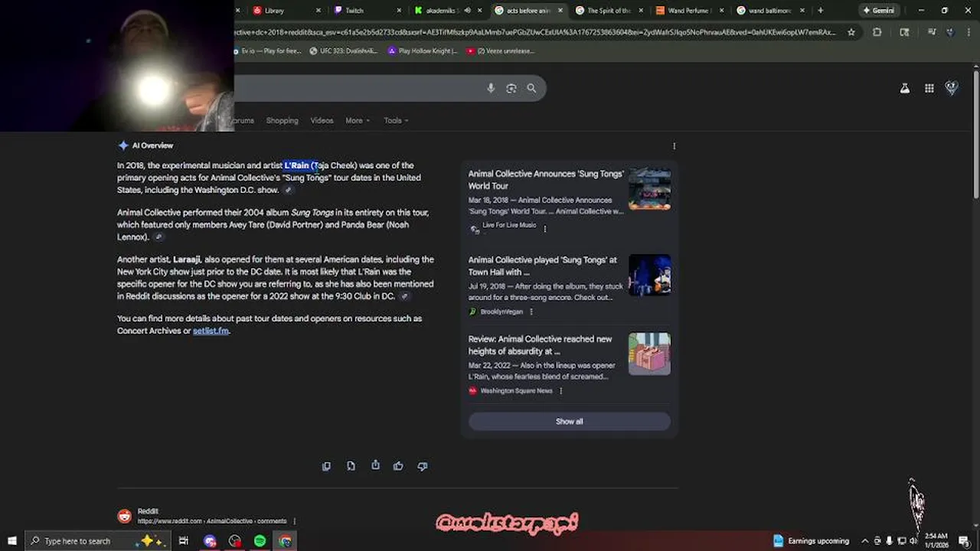This screenshot has width=980, height=551.
Task: Click the AI Overview heading
Action: (x=152, y=145)
